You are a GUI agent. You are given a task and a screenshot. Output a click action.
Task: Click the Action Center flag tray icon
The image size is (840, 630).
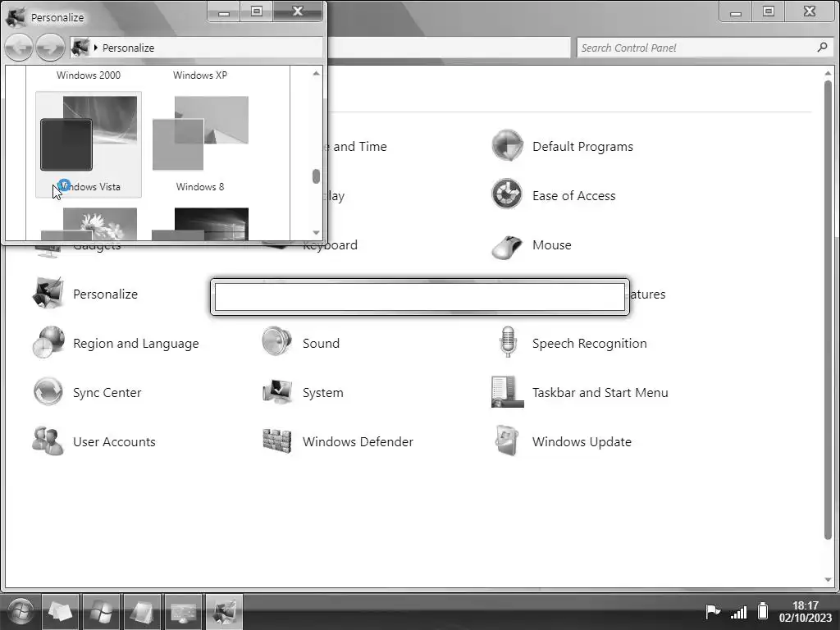[712, 611]
